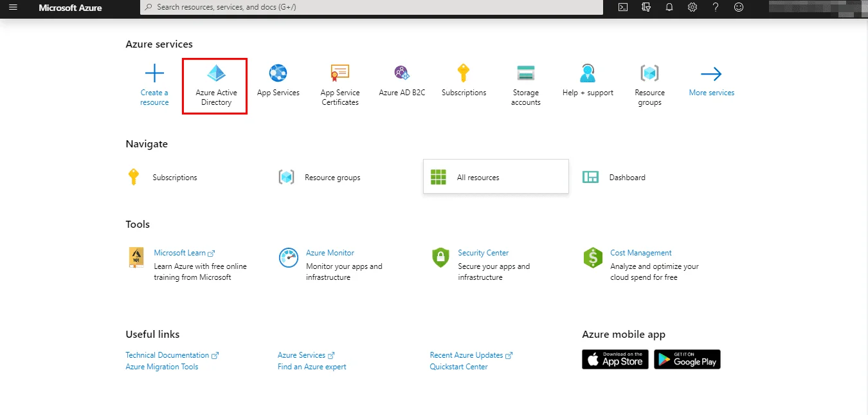Click the All resources green grid icon

[x=439, y=177]
